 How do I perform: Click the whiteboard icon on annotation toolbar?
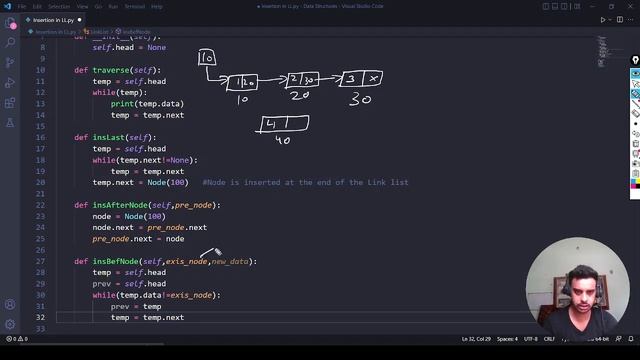(636, 153)
